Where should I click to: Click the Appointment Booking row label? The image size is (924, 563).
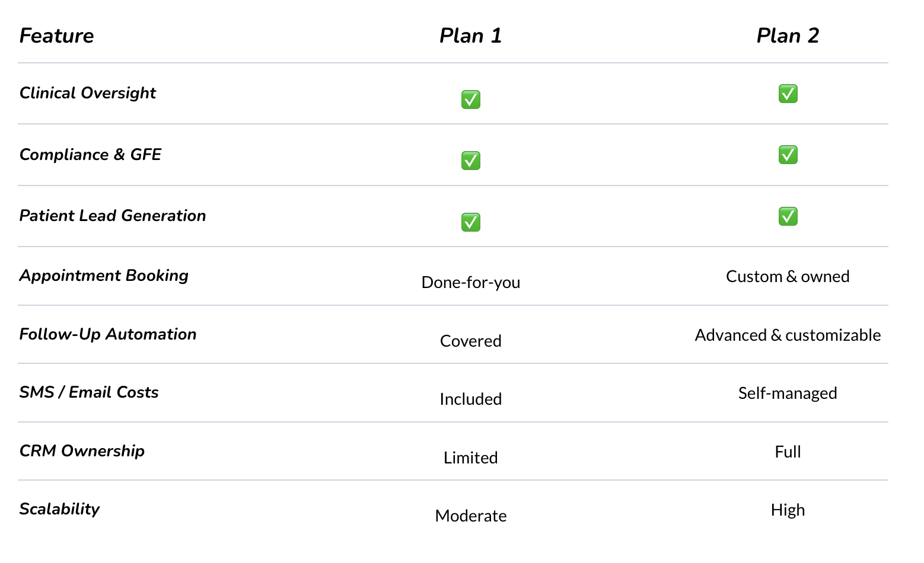pos(104,276)
